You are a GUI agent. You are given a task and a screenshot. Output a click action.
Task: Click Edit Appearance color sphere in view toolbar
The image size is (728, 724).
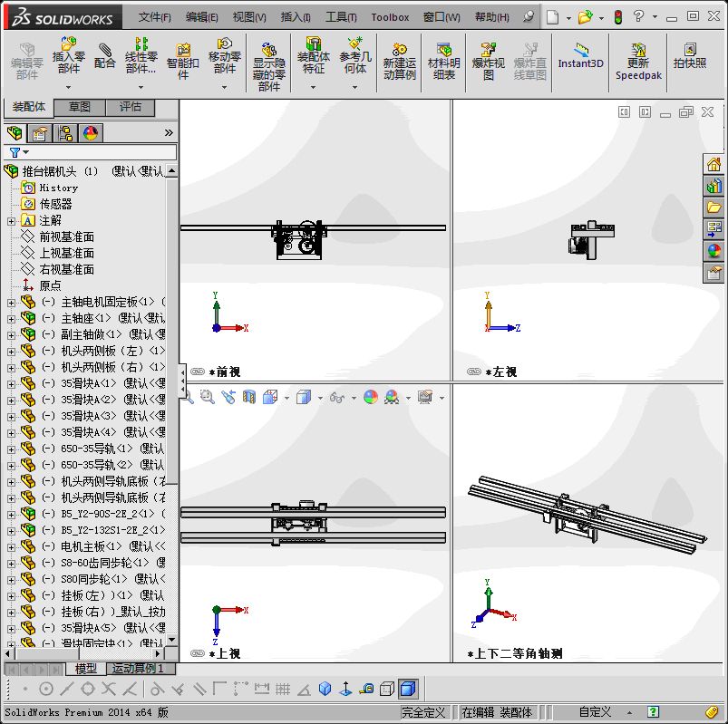[371, 397]
